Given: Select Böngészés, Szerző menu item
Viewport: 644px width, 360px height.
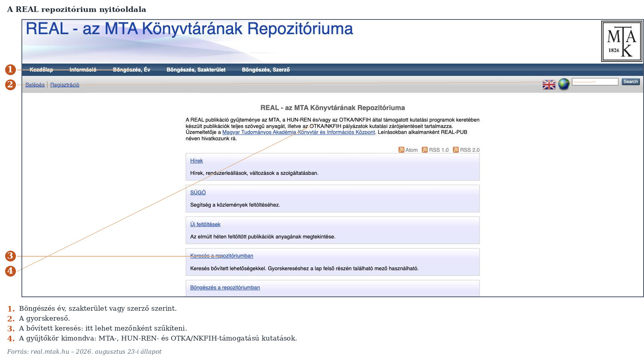Looking at the screenshot, I should (266, 70).
